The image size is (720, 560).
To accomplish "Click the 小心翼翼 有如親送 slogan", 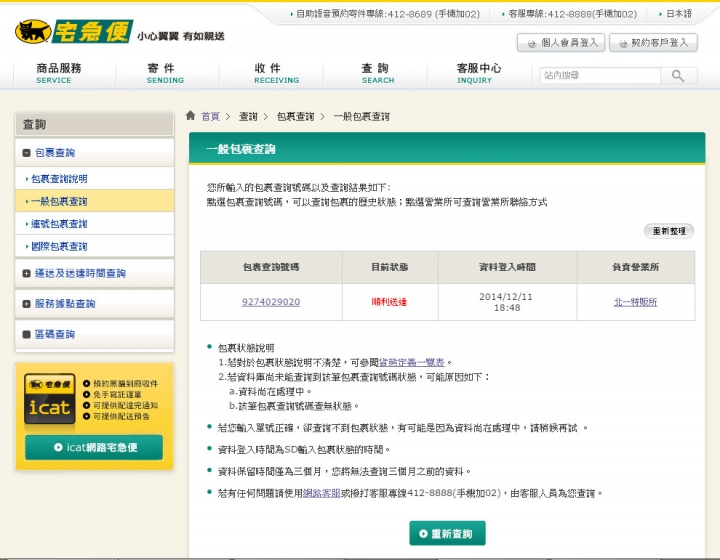I will [180, 36].
